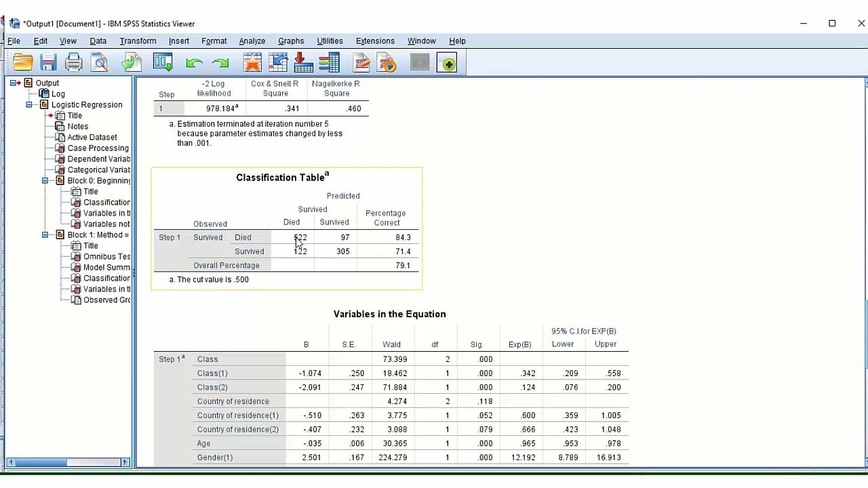
Task: Recall recently used dialogs from the toolbar
Action: 163,63
